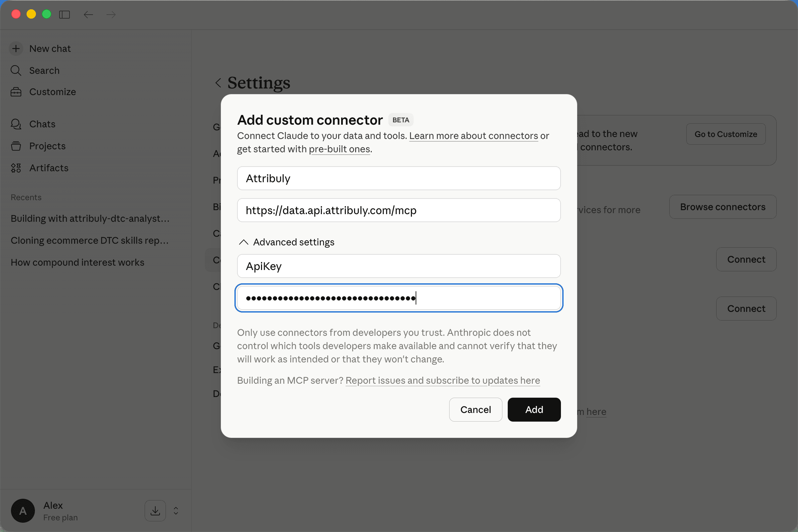This screenshot has height=532, width=798.
Task: Open 'Report issues and subscribe to updates' link
Action: (x=443, y=380)
